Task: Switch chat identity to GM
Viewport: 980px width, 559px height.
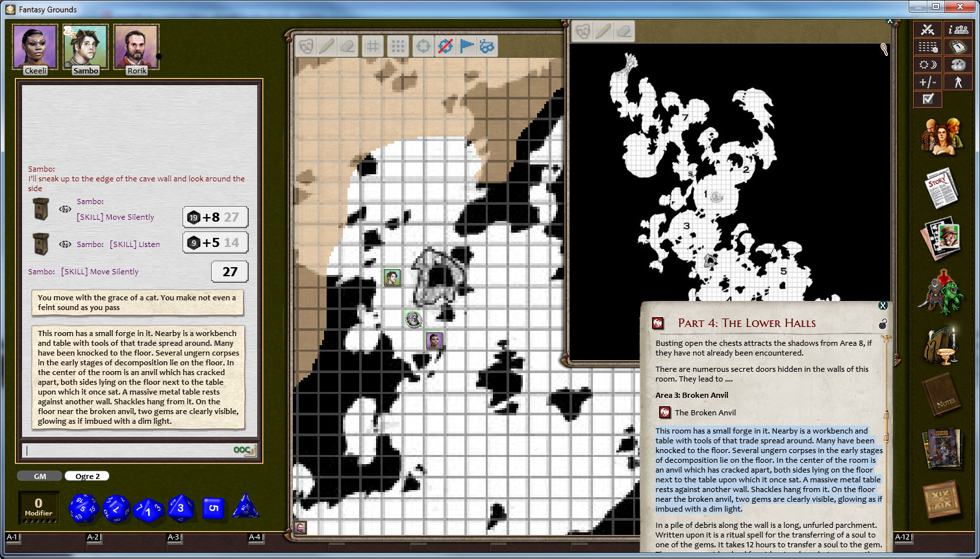Action: coord(40,476)
